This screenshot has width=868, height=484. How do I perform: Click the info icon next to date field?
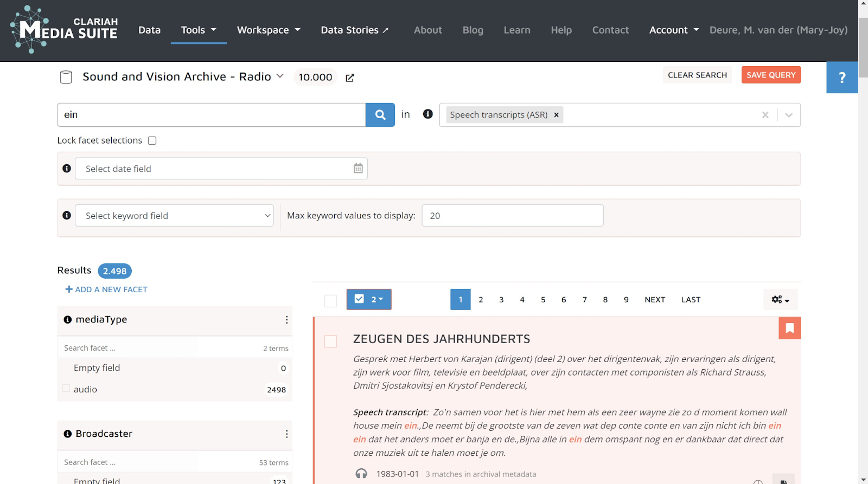point(67,169)
